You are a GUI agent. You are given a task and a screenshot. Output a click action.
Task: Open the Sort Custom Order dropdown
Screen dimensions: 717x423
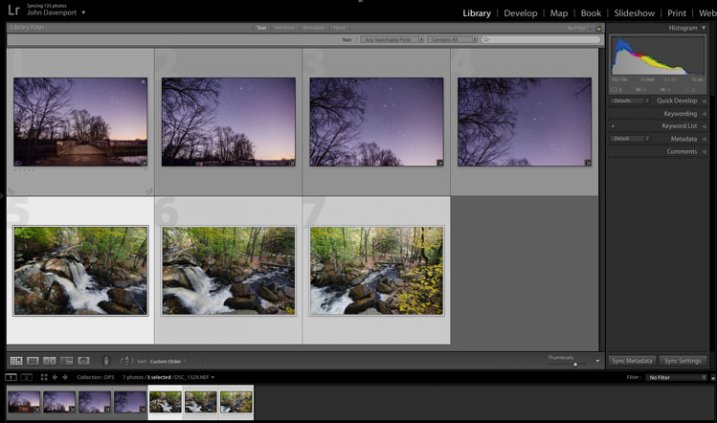point(168,361)
